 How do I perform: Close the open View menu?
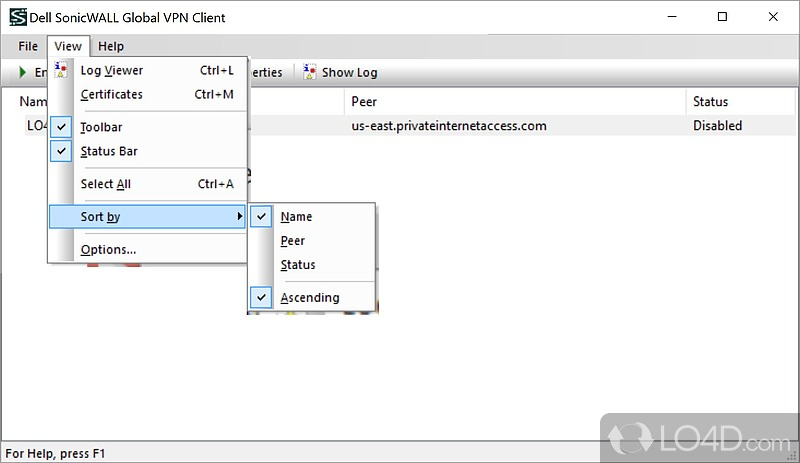(x=68, y=46)
